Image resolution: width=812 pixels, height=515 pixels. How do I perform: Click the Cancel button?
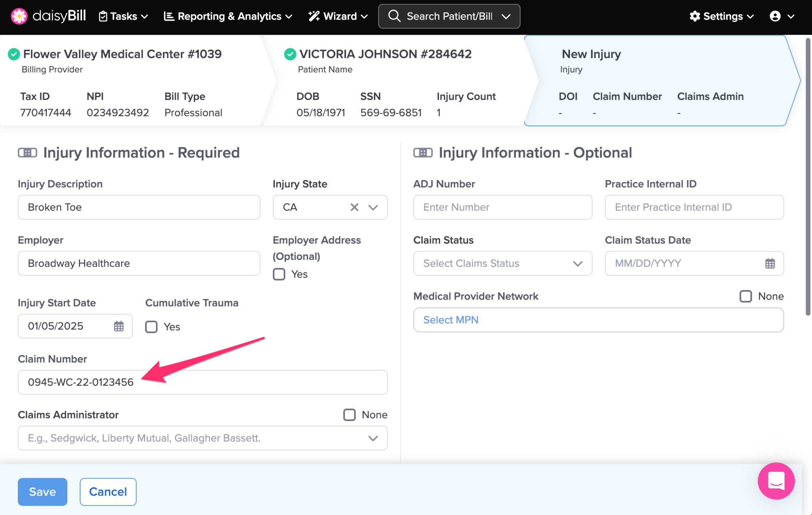(x=108, y=492)
